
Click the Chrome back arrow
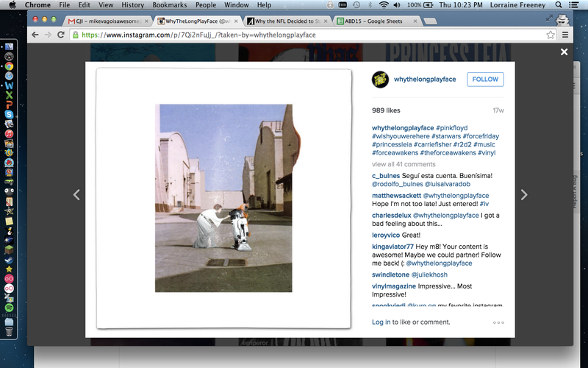coord(35,35)
